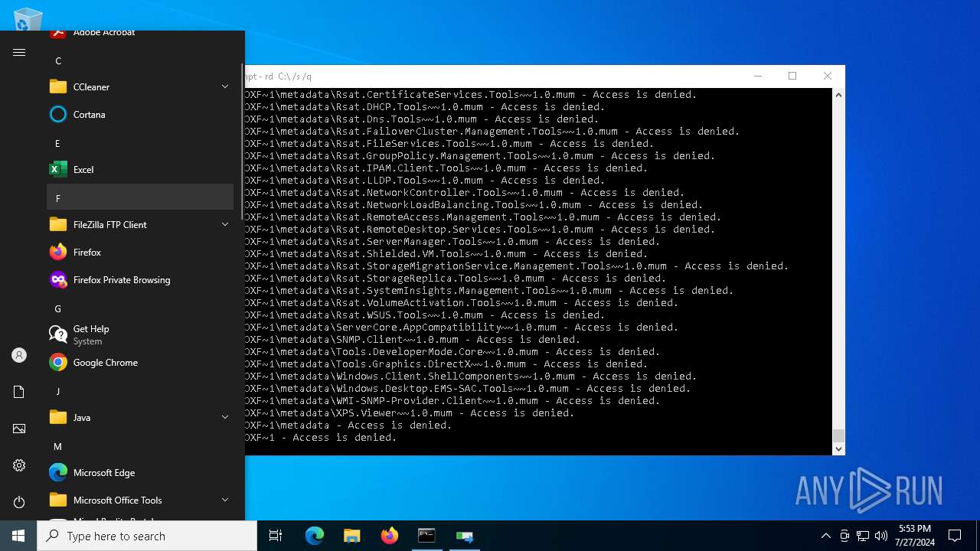Viewport: 980px width, 551px height.
Task: Click the ServerCore.AppCompatibility console line
Action: 462,328
